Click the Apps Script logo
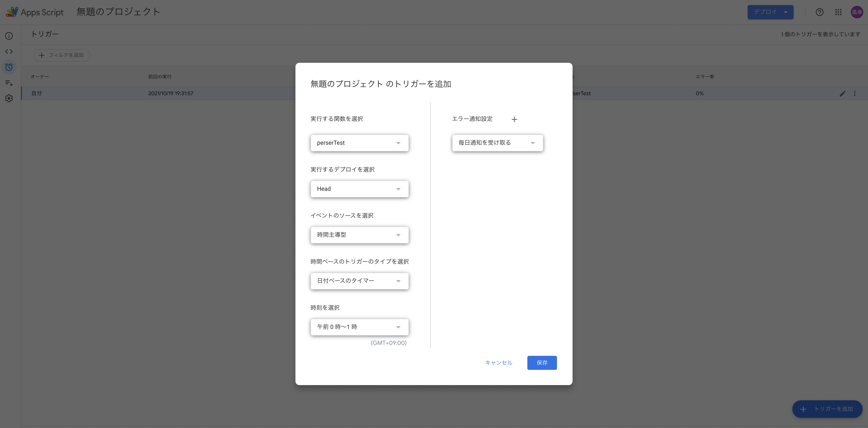Viewport: 868px width, 428px height. 12,12
